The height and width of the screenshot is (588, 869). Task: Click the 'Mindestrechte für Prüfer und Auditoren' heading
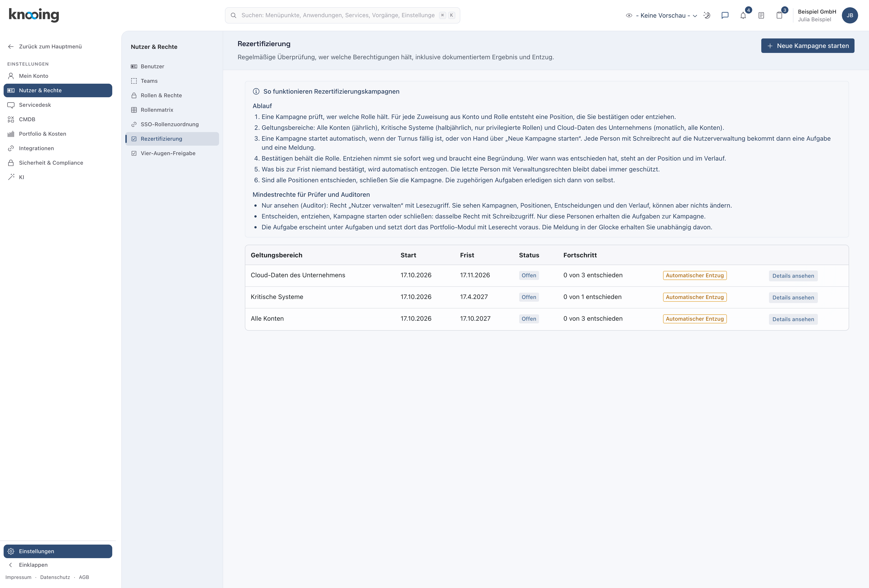(x=311, y=195)
